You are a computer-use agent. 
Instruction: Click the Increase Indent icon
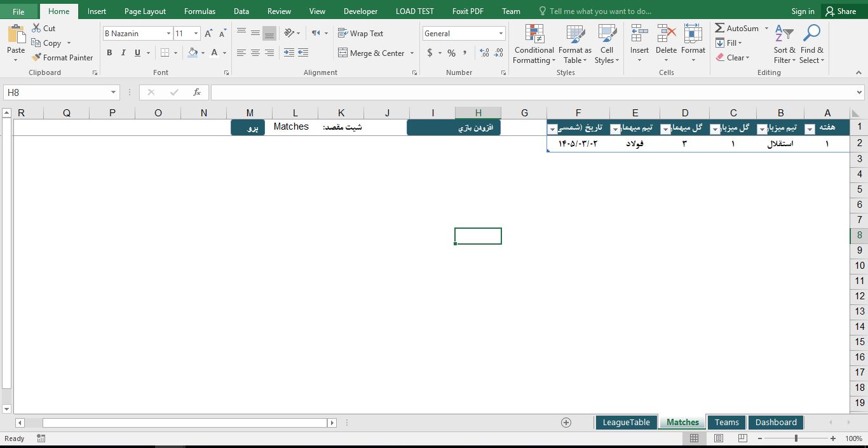303,53
